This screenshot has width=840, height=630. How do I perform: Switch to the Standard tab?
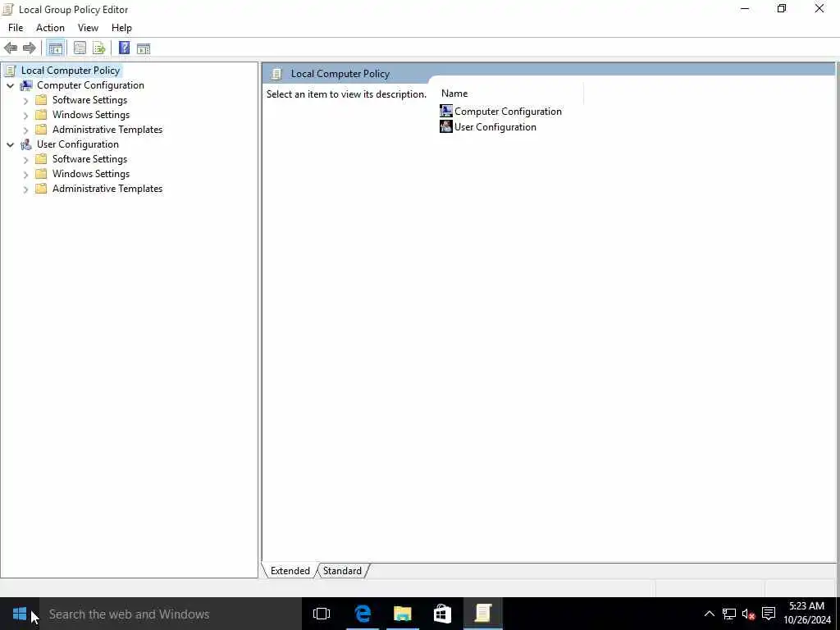(x=342, y=571)
